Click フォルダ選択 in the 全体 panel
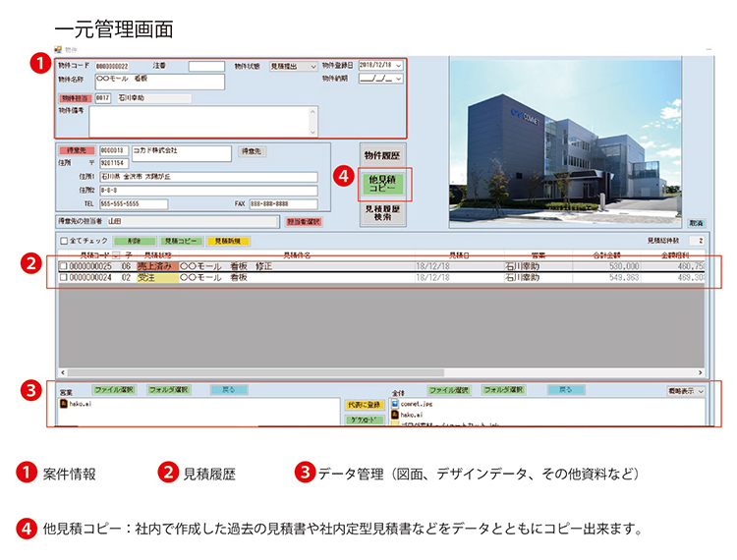 pyautogui.click(x=504, y=390)
